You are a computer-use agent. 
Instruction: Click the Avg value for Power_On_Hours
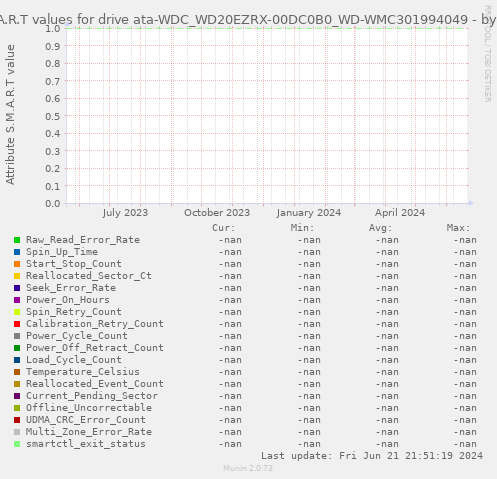[x=387, y=300]
